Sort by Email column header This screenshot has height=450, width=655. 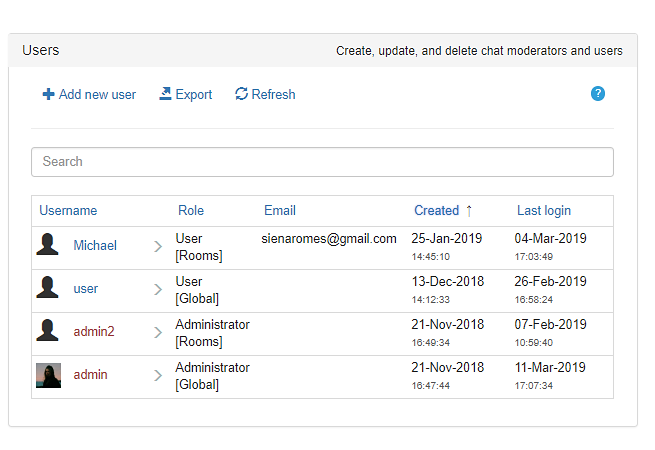(x=280, y=211)
